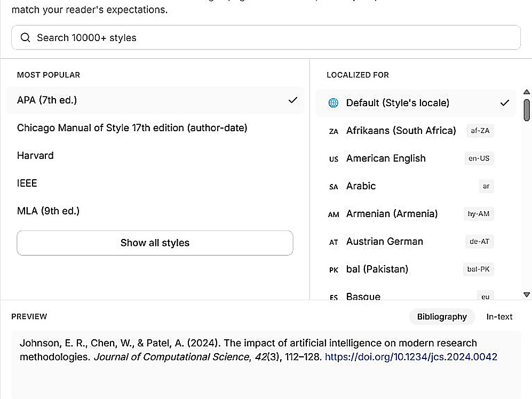Click the magnifier search icon
The height and width of the screenshot is (399, 532).
[26, 37]
